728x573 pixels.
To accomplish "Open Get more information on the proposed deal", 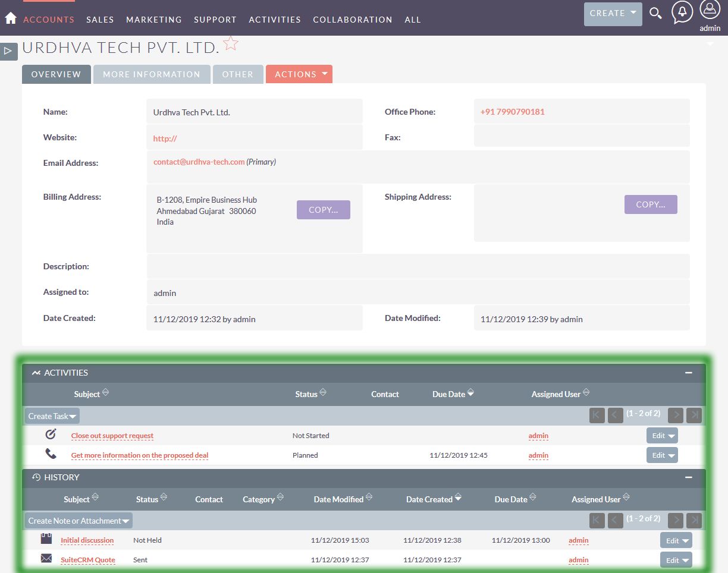I will [x=140, y=455].
